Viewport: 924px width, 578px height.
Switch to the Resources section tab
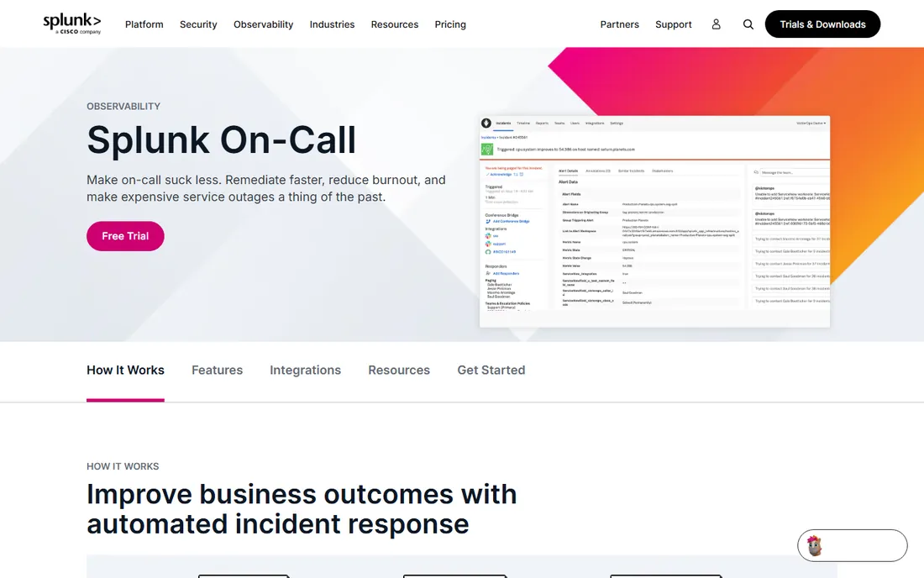tap(399, 370)
